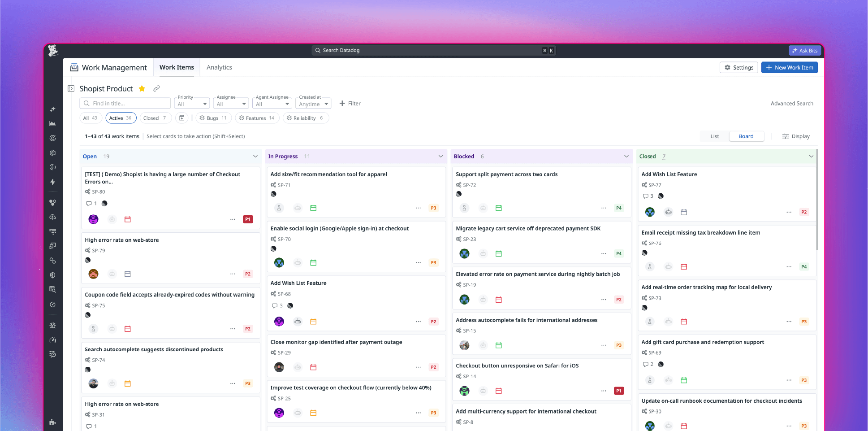Collapse the In Progress column chevron

point(441,157)
